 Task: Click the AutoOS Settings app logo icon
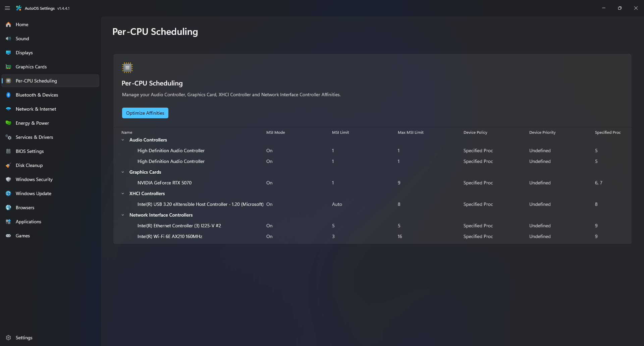19,8
